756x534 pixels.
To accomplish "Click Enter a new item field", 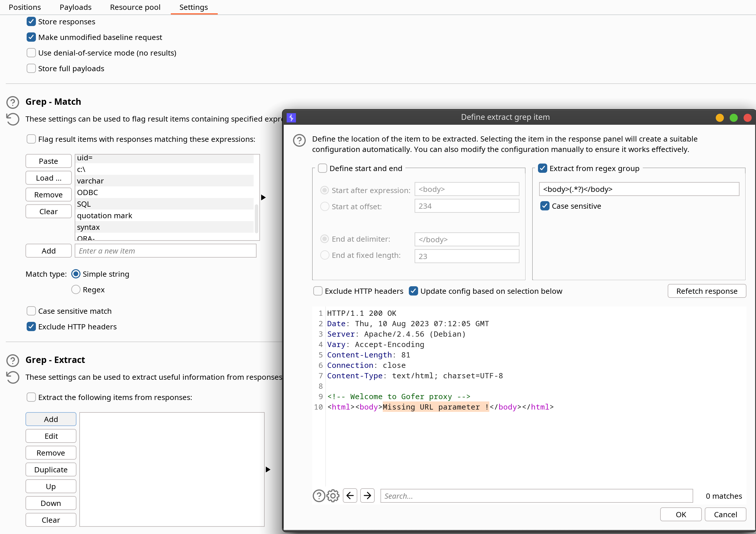I will coord(165,251).
